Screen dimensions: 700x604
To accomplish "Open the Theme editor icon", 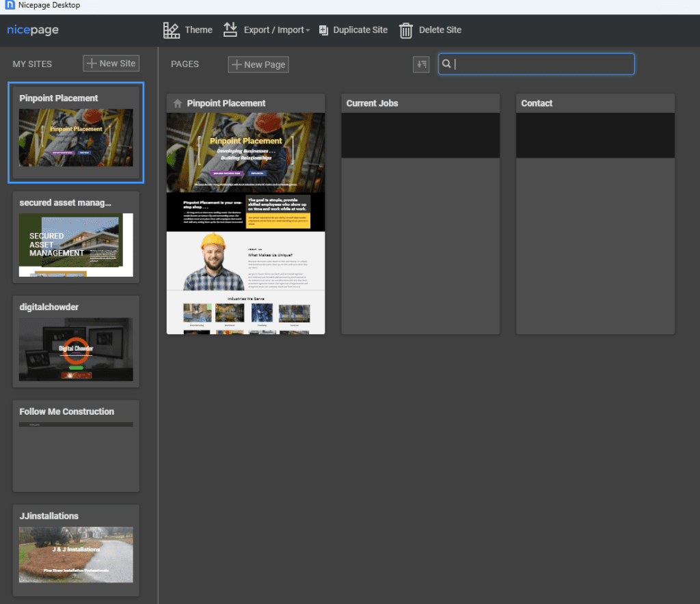I will click(172, 30).
